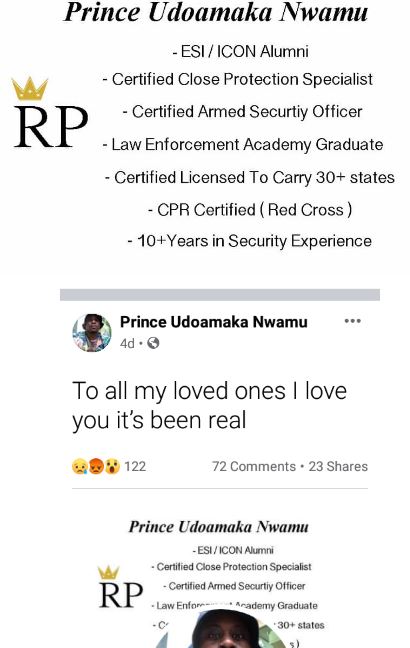The image size is (410, 648).
Task: Click the italic Prince Udoamaka Nwamu header title
Action: coord(216,12)
